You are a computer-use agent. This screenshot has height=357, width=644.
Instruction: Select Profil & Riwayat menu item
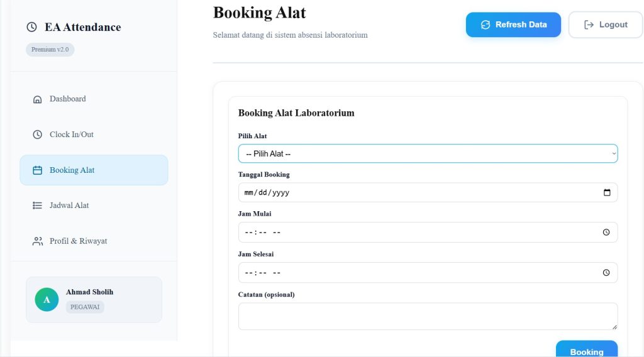coord(78,241)
